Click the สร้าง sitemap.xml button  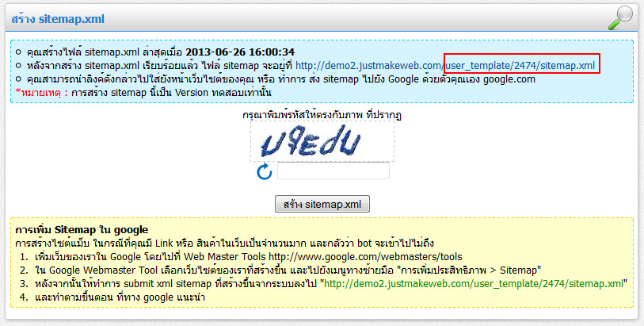coord(322,204)
